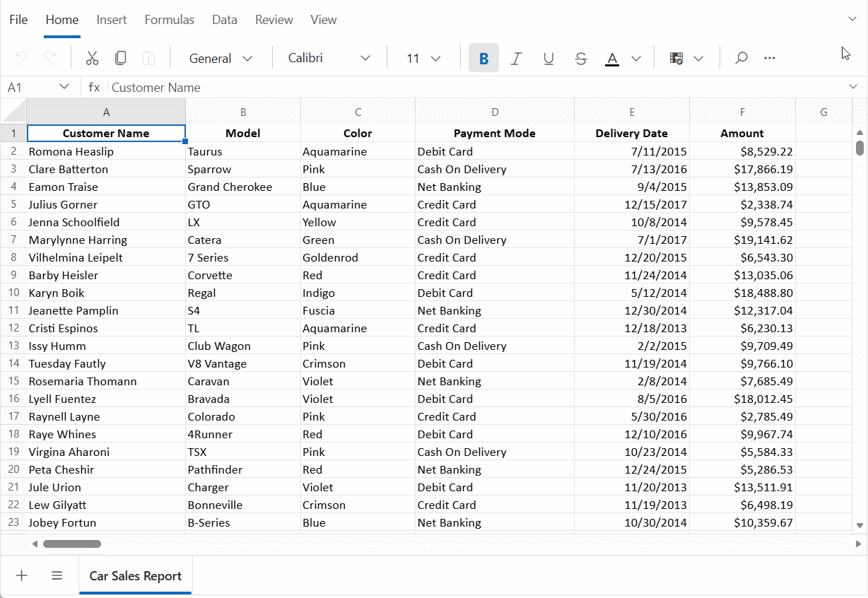
Task: Select the Delivery Date header cell
Action: 632,133
